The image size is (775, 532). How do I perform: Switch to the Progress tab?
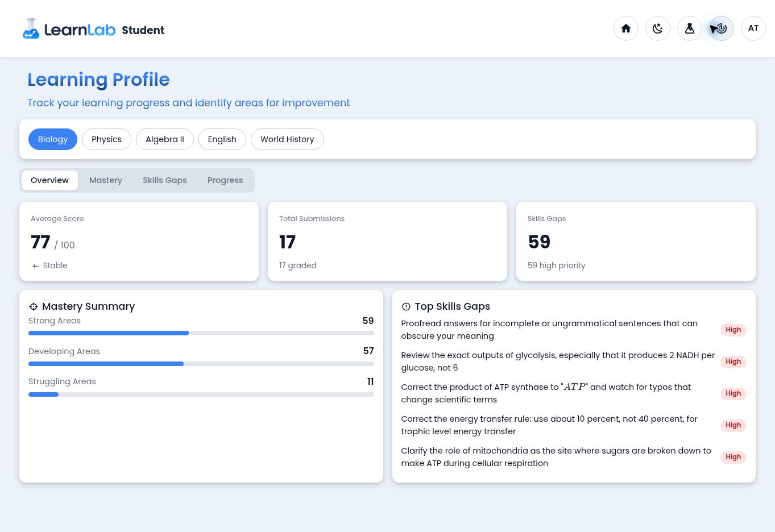point(225,180)
